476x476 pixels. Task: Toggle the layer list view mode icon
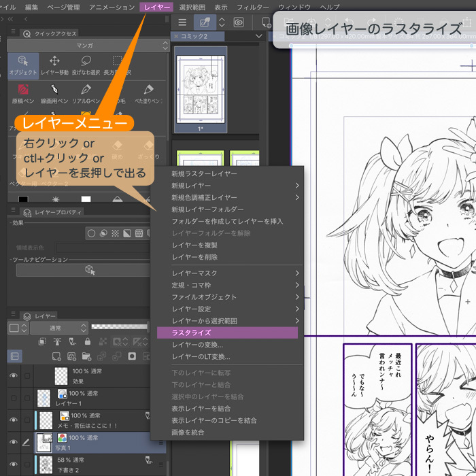14,356
